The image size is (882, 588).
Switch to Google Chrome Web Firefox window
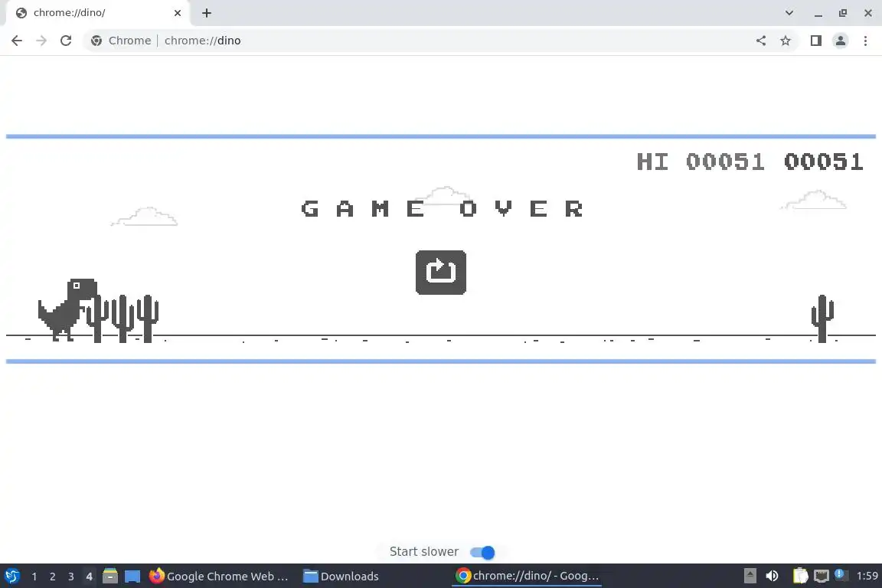click(220, 577)
